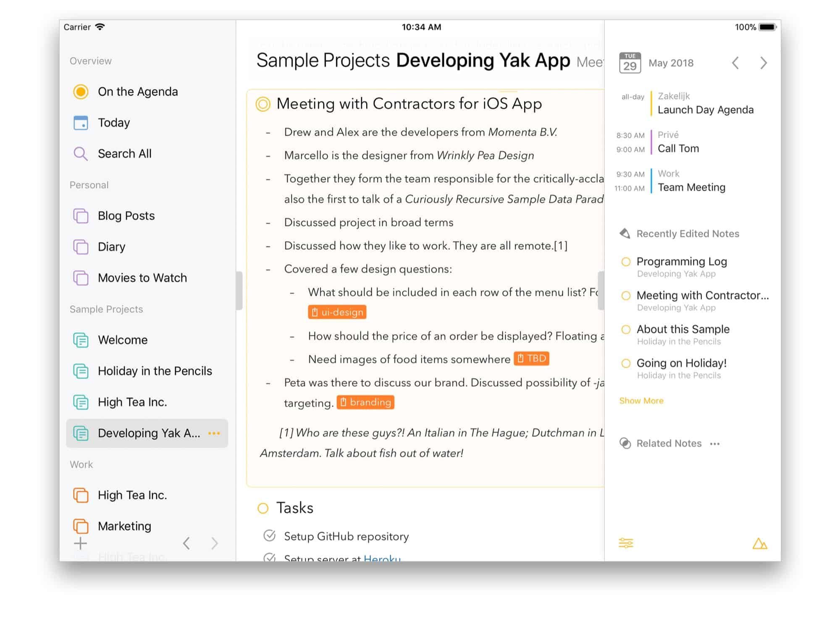Click the Search All magnifier icon
The image size is (840, 617).
[x=80, y=154]
